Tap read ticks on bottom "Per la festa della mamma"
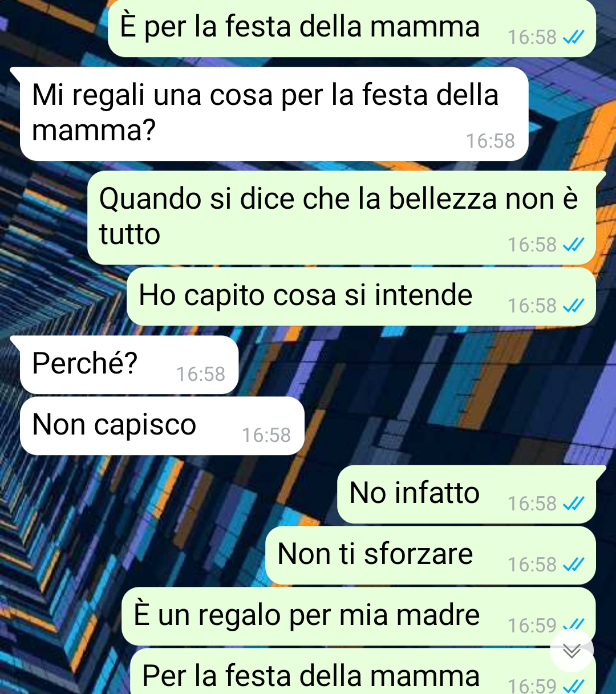Viewport: 616px width, 694px height. tap(573, 686)
